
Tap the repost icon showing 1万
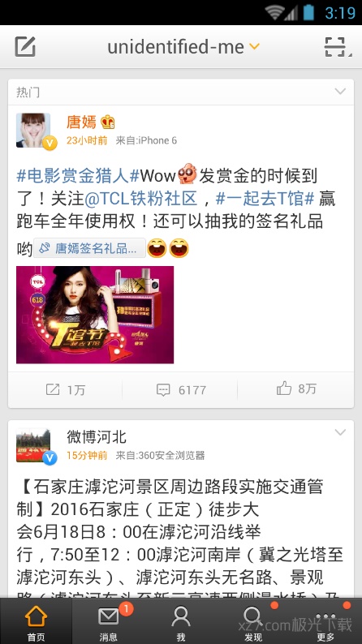tap(65, 389)
